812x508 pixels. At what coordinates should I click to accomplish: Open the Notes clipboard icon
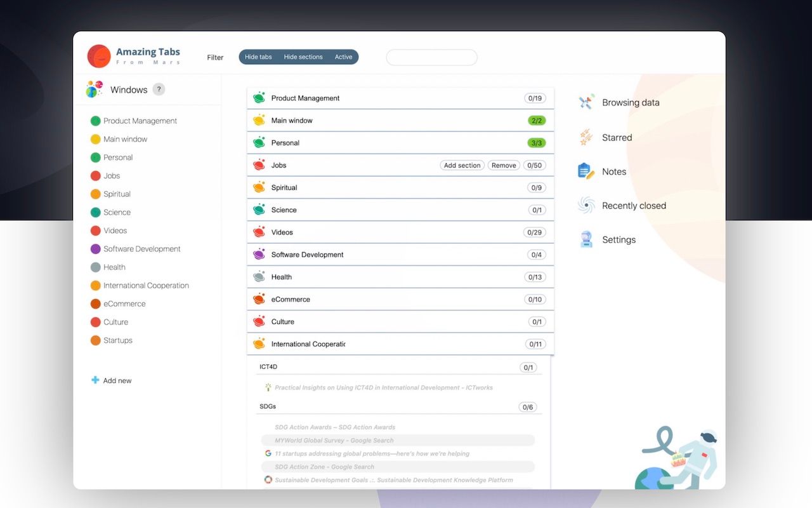(x=586, y=171)
